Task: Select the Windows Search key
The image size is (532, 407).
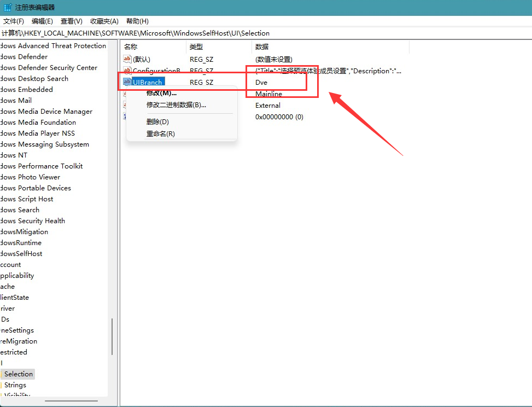Action: [20, 210]
